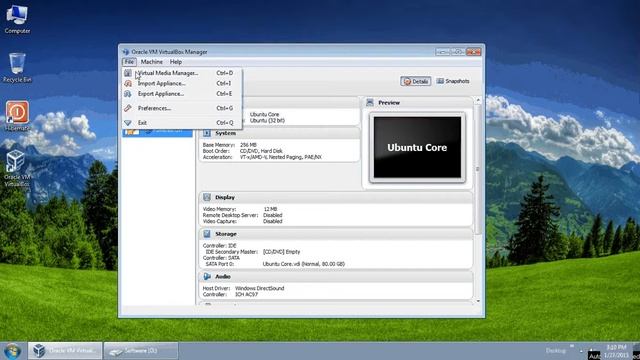Image resolution: width=640 pixels, height=360 pixels.
Task: Click the Storage section disk icon
Action: click(207, 234)
